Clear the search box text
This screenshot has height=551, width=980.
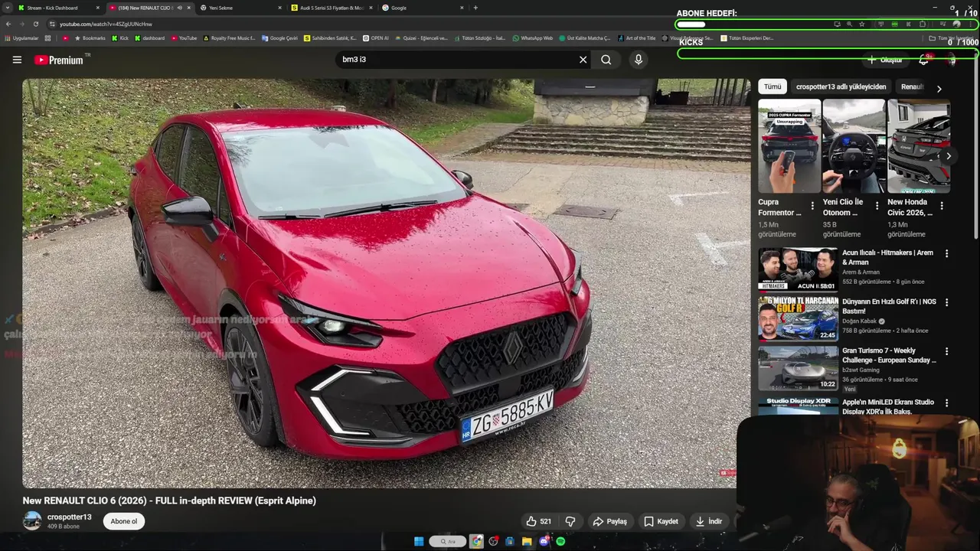pyautogui.click(x=583, y=60)
